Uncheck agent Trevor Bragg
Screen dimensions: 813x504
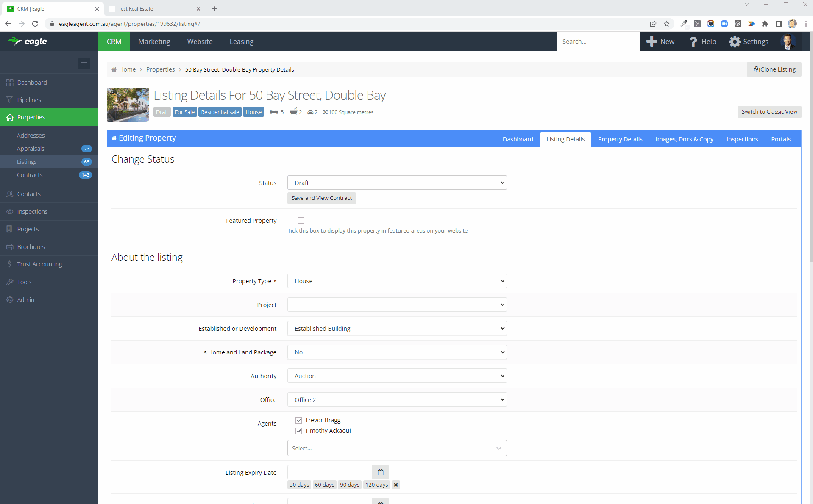pos(299,420)
